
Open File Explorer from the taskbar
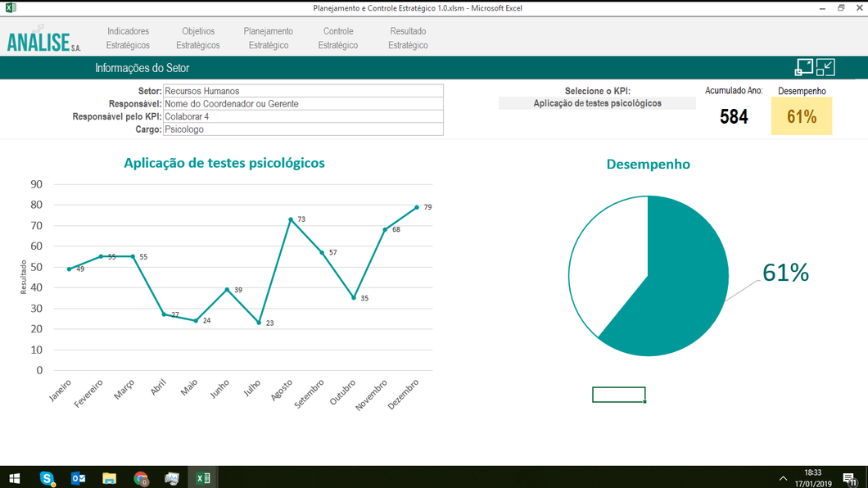click(109, 478)
